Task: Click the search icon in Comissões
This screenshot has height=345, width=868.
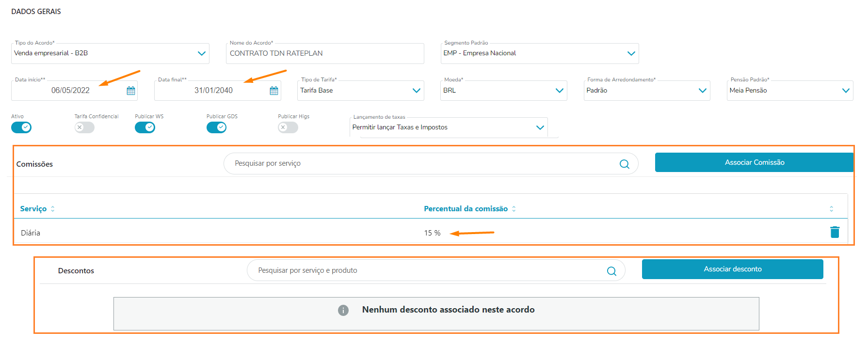Action: [x=624, y=164]
